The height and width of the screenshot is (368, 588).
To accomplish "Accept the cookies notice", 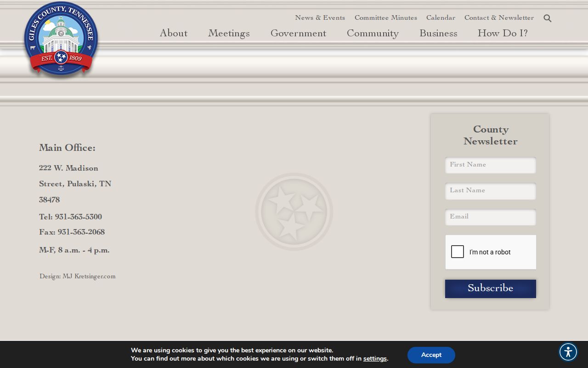I will (431, 355).
